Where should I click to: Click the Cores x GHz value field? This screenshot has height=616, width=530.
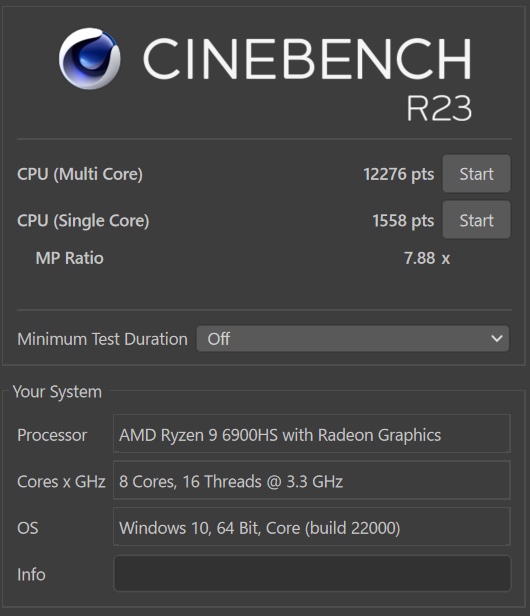tap(312, 480)
